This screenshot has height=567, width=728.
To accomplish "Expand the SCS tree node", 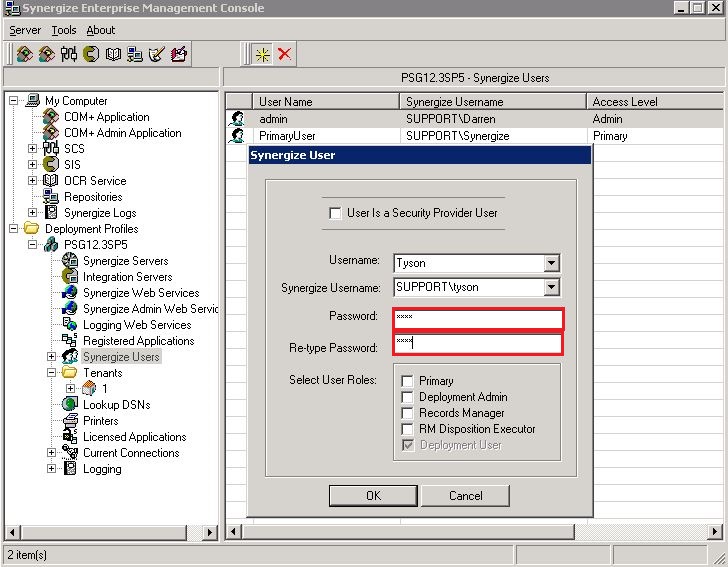I will coord(32,149).
